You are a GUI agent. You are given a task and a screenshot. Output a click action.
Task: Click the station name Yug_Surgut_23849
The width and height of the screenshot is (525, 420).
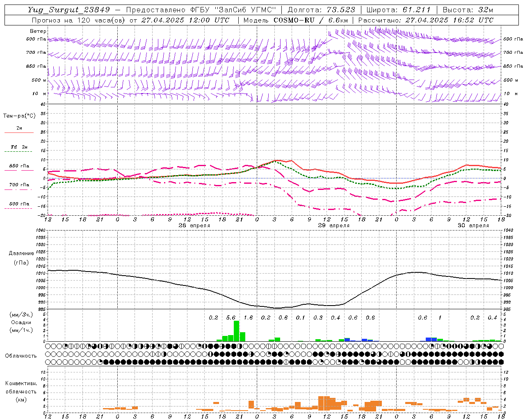coord(69,10)
